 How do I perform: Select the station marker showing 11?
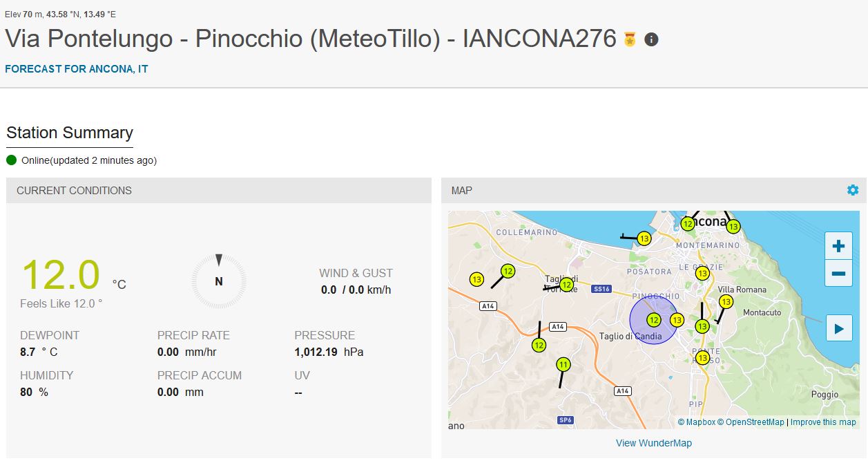click(x=563, y=365)
